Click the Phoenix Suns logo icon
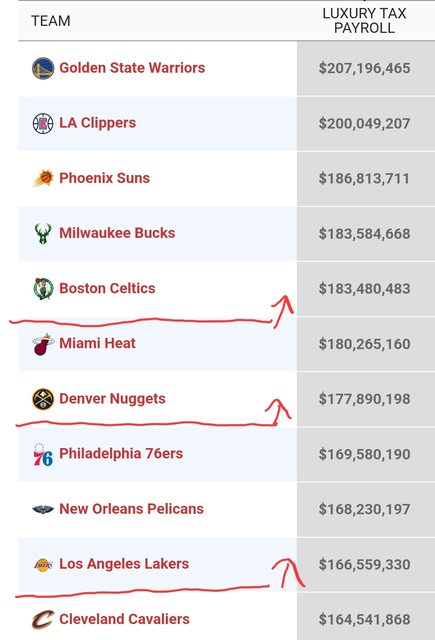 [x=43, y=178]
